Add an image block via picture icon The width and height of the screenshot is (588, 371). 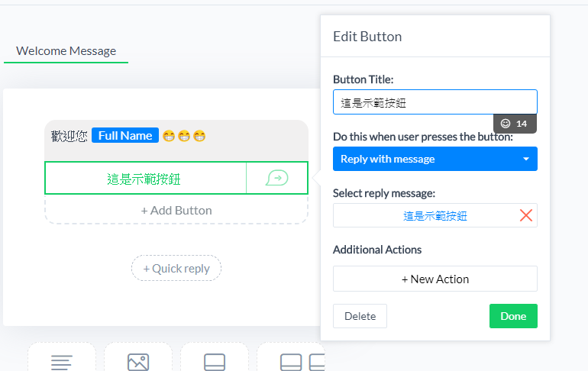pyautogui.click(x=138, y=363)
